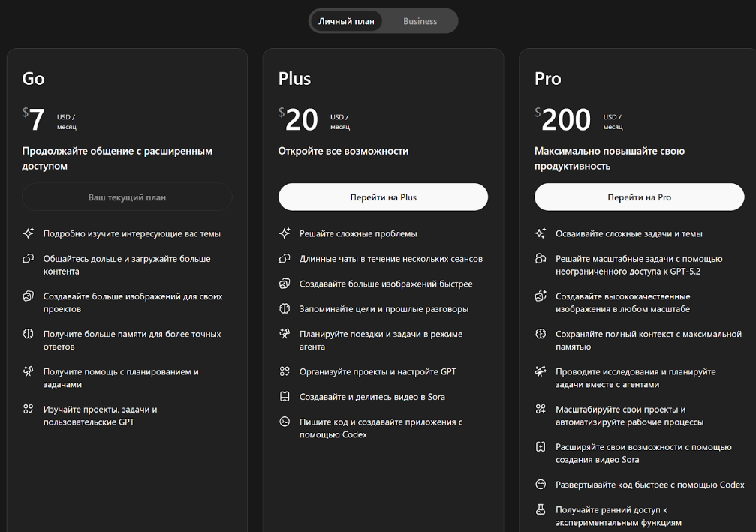The height and width of the screenshot is (532, 756).
Task: Click the $200 price in Pro plan
Action: (565, 119)
